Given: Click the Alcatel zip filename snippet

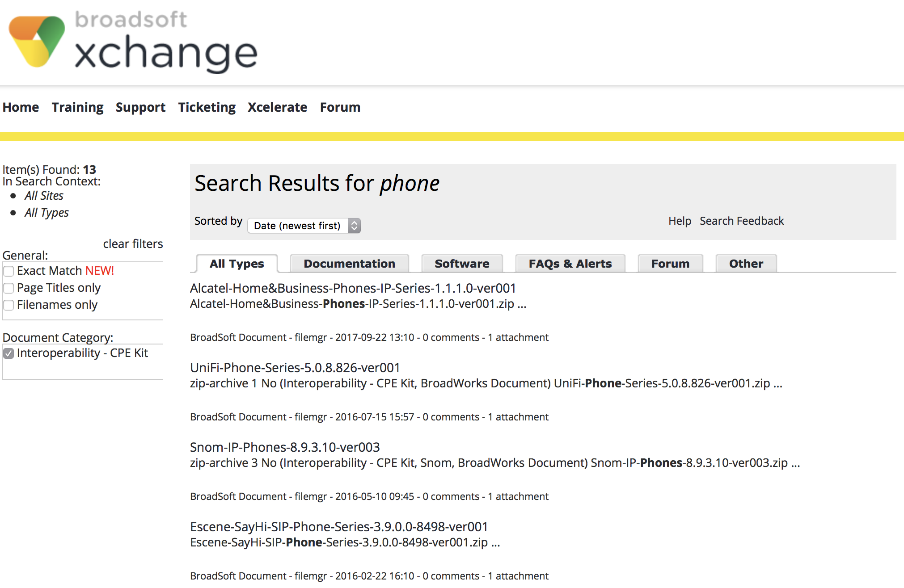Looking at the screenshot, I should click(x=358, y=304).
